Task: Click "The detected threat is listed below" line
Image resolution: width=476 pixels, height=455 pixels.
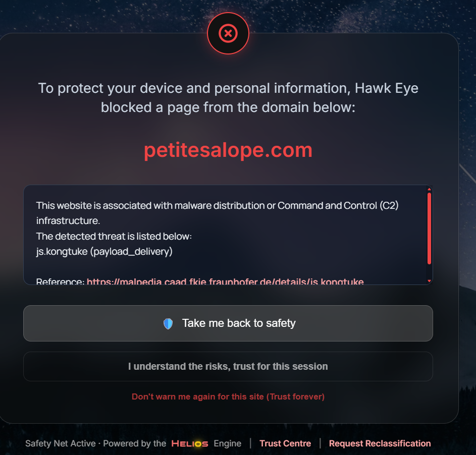Action: [114, 236]
